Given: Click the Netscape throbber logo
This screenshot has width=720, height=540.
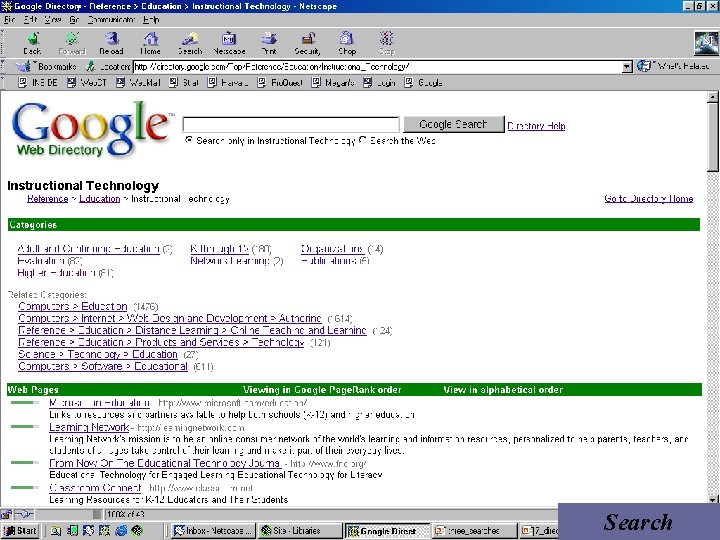Looking at the screenshot, I should (705, 43).
